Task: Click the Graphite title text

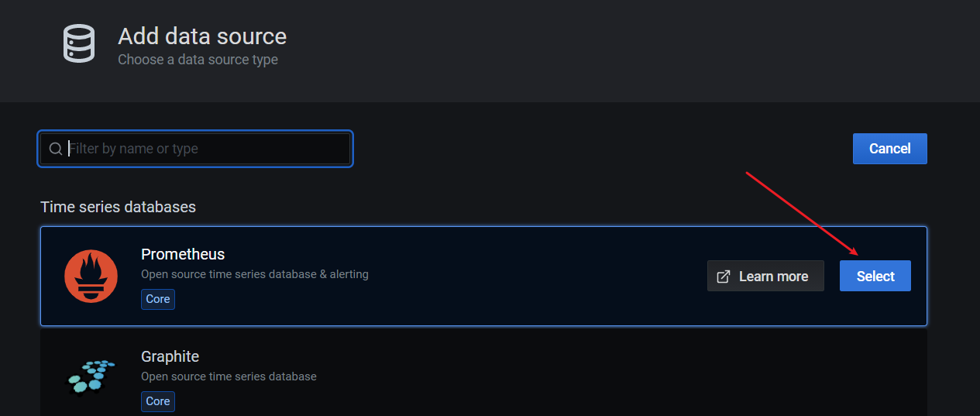Action: pyautogui.click(x=170, y=356)
